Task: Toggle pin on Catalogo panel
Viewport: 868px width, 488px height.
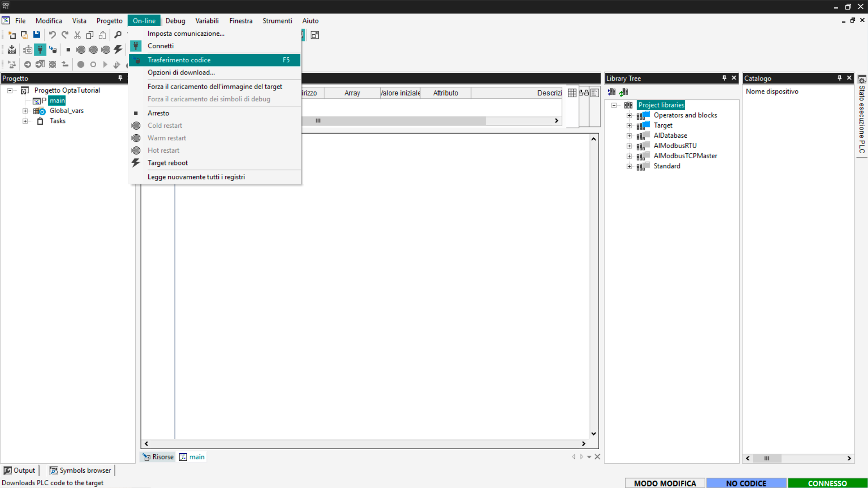Action: tap(840, 78)
